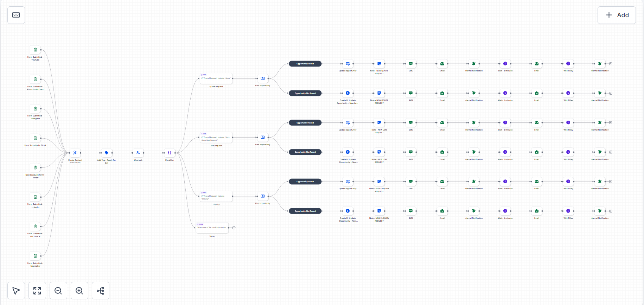Select the Condition node
This screenshot has height=305, width=644.
click(x=170, y=153)
